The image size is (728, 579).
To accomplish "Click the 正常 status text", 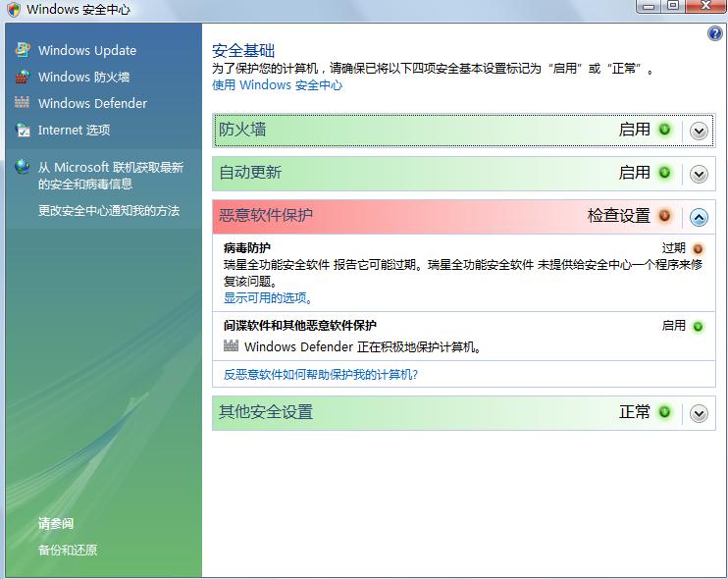I will [634, 412].
